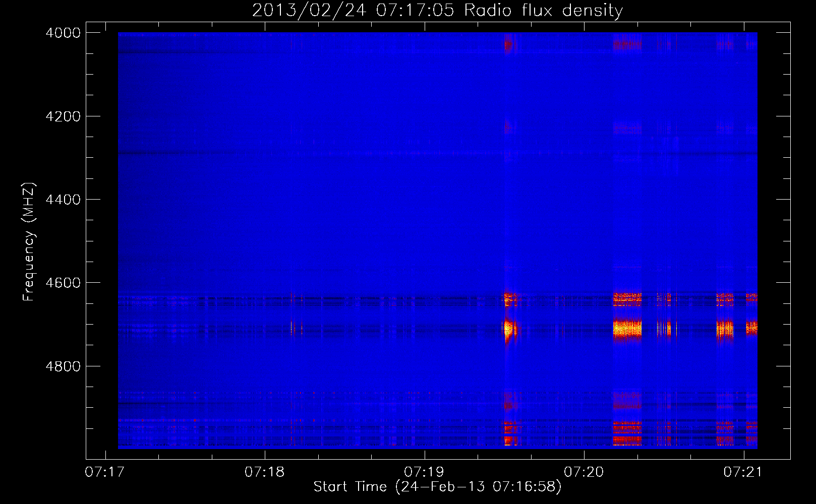
Task: Click the 4200 frequency tick label
Action: click(x=63, y=116)
